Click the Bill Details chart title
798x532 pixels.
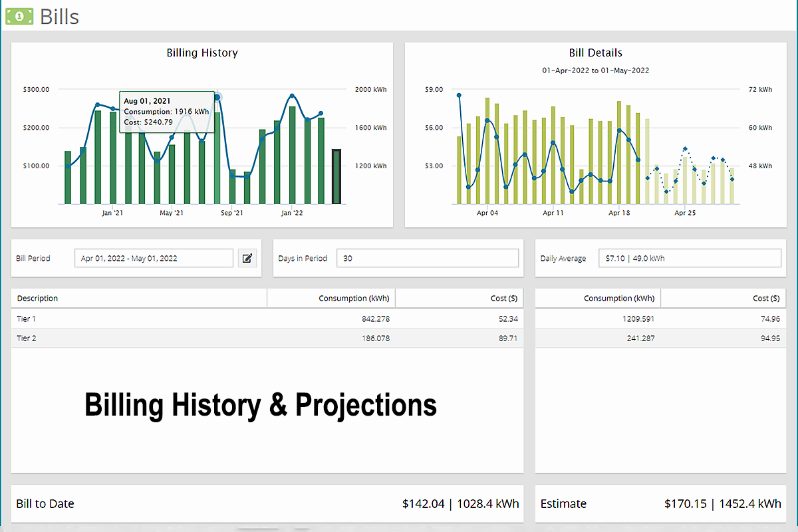596,53
